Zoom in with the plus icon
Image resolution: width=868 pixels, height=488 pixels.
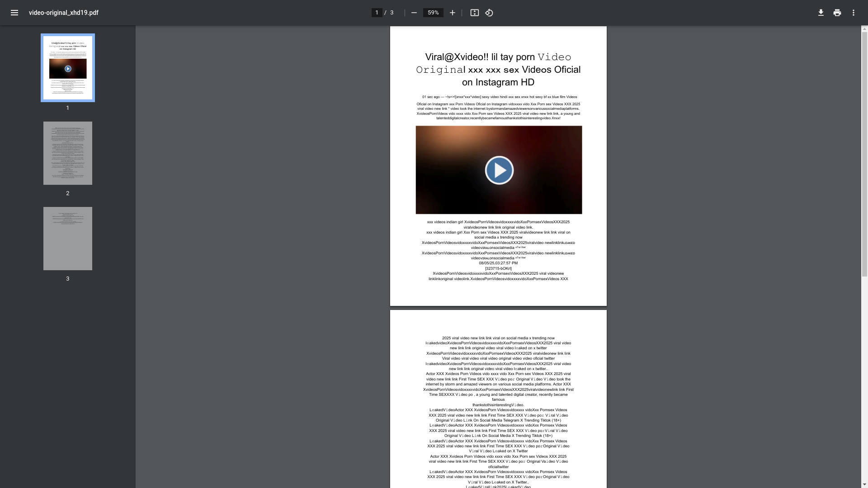click(452, 13)
